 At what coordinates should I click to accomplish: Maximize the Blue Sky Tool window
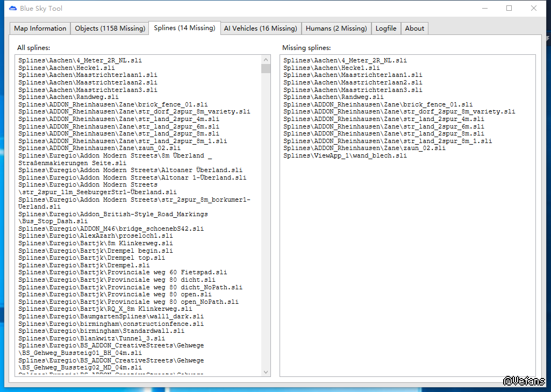509,9
